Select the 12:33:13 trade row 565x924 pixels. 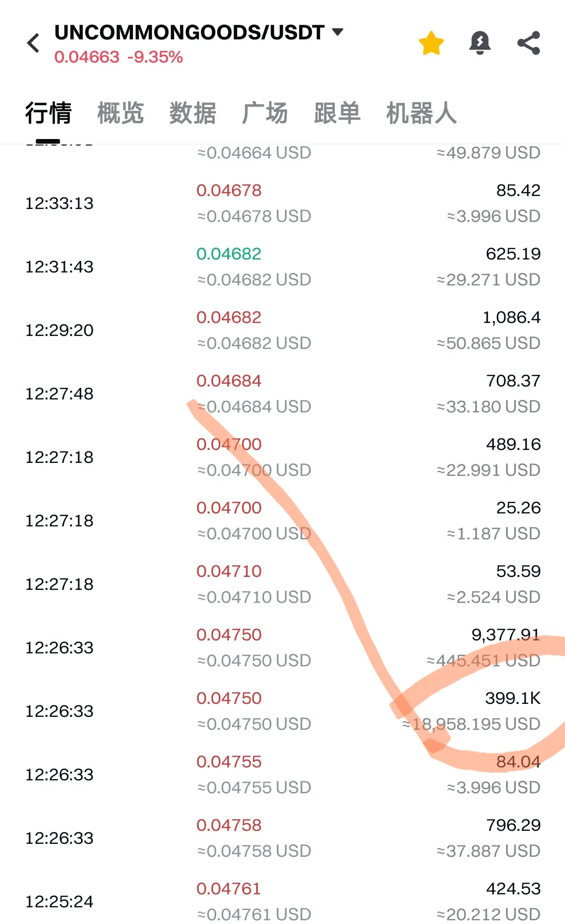click(x=282, y=203)
